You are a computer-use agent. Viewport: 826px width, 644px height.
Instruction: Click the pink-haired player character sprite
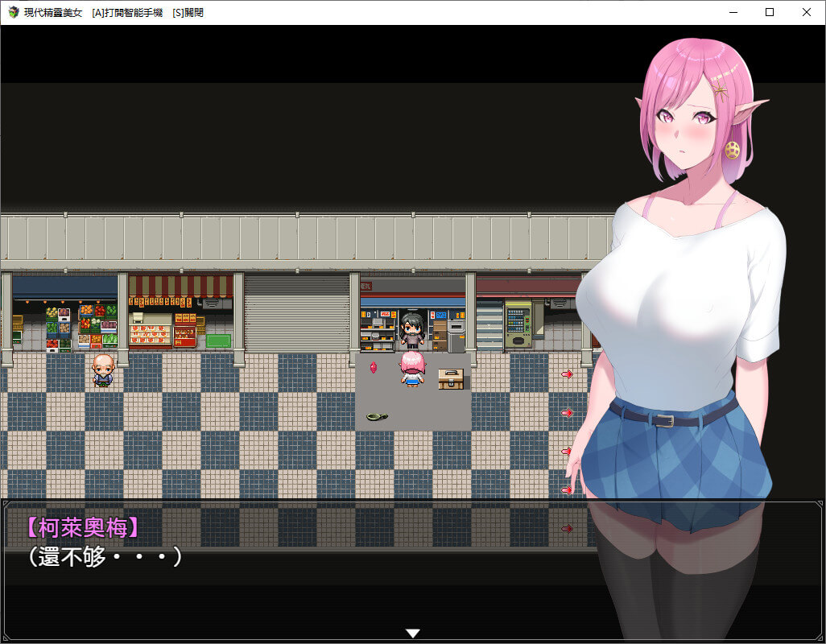click(412, 369)
